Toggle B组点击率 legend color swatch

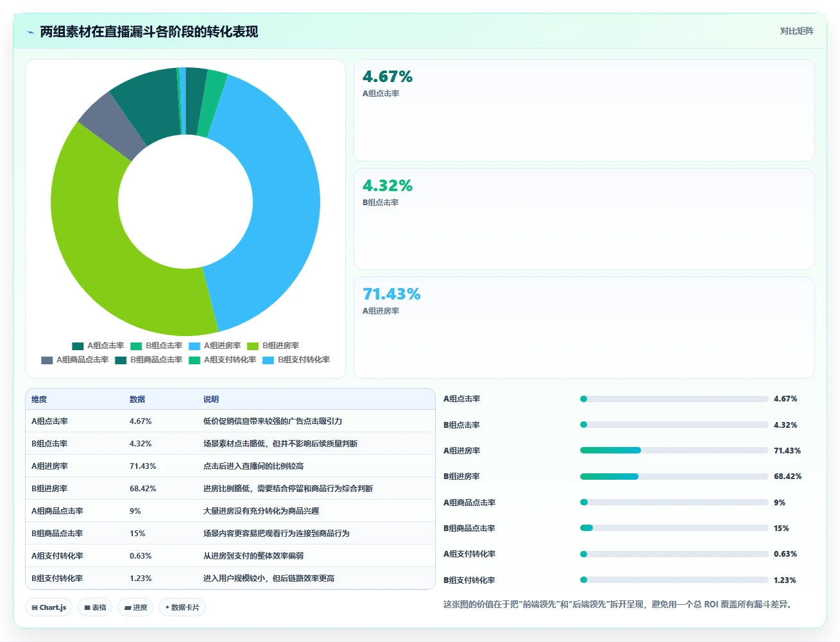[136, 346]
